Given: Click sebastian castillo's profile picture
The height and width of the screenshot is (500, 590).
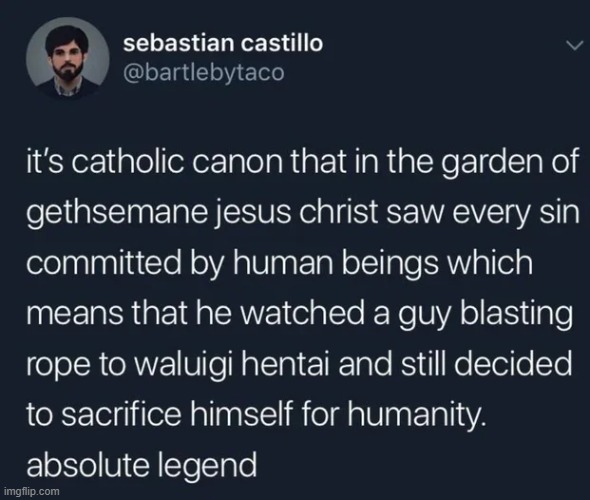Looking at the screenshot, I should tap(68, 59).
